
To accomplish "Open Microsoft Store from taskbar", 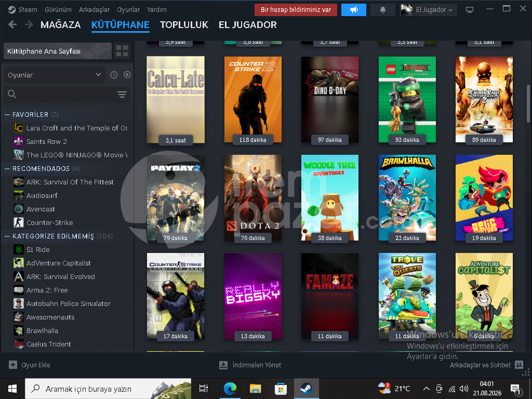I will 281,389.
